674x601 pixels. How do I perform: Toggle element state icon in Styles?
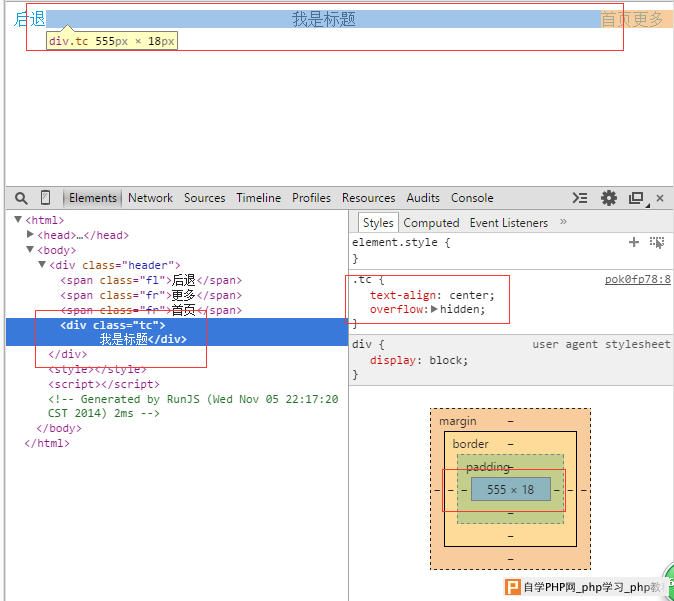click(x=656, y=242)
